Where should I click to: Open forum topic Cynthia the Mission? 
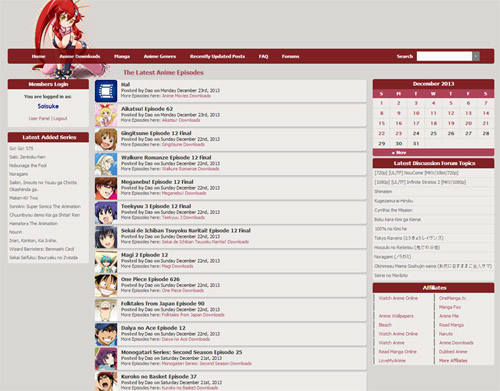click(393, 210)
